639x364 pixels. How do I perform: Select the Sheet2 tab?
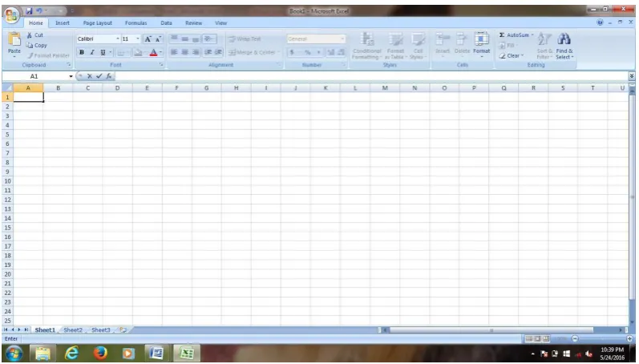pos(73,330)
